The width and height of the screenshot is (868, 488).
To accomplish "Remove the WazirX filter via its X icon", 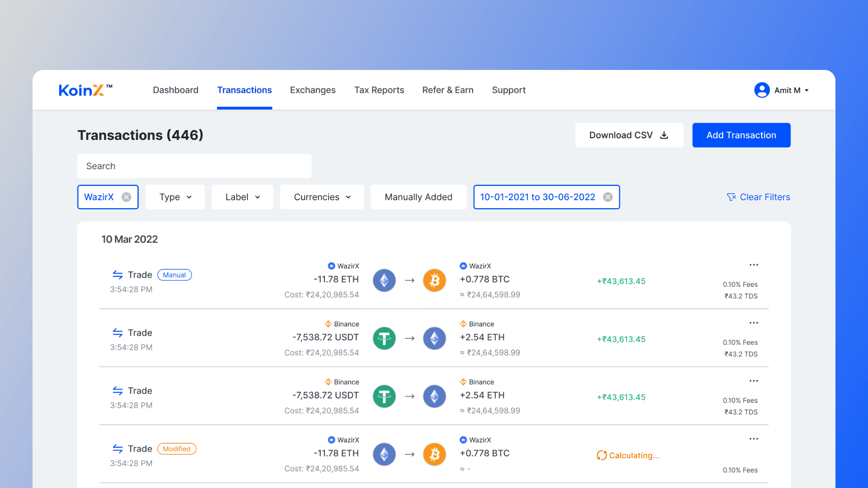I will coord(126,197).
